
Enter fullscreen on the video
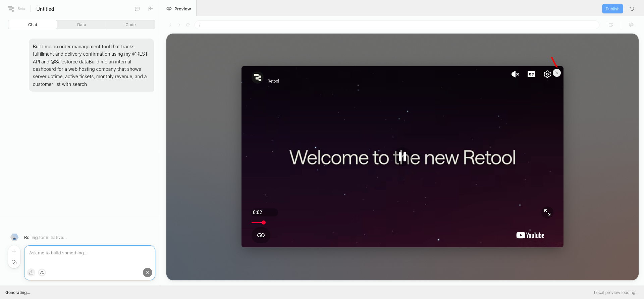pos(547,212)
